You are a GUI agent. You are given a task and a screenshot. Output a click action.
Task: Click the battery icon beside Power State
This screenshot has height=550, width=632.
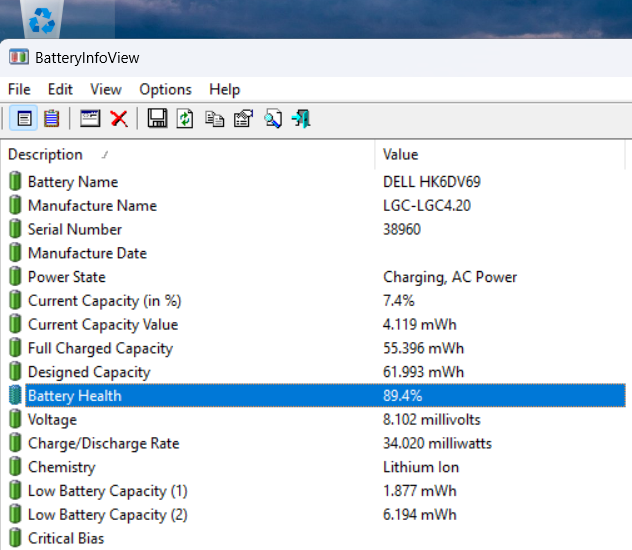point(15,276)
